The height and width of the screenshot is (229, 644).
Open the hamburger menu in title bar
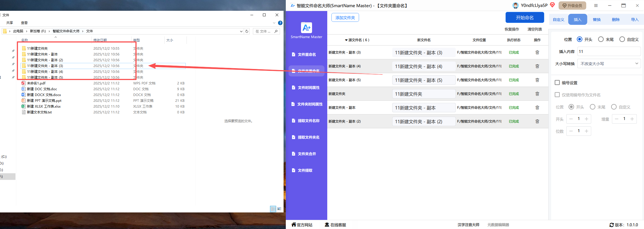[x=596, y=6]
